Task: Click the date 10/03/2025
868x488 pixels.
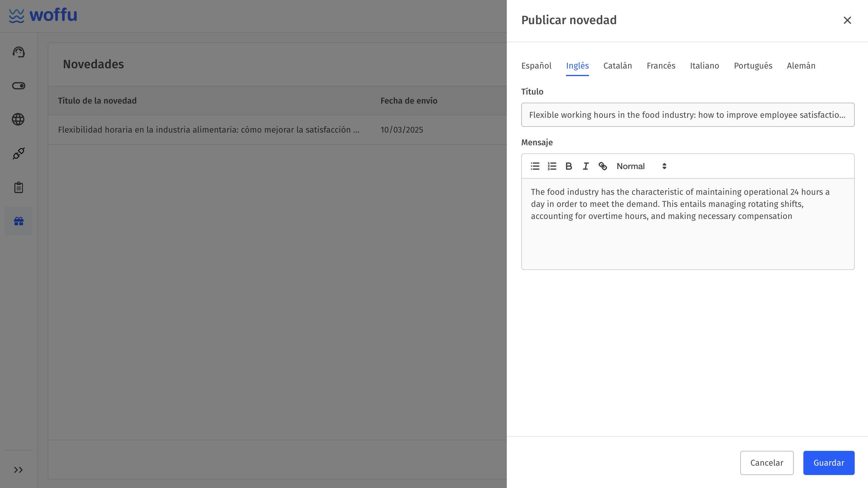Action: [x=402, y=130]
